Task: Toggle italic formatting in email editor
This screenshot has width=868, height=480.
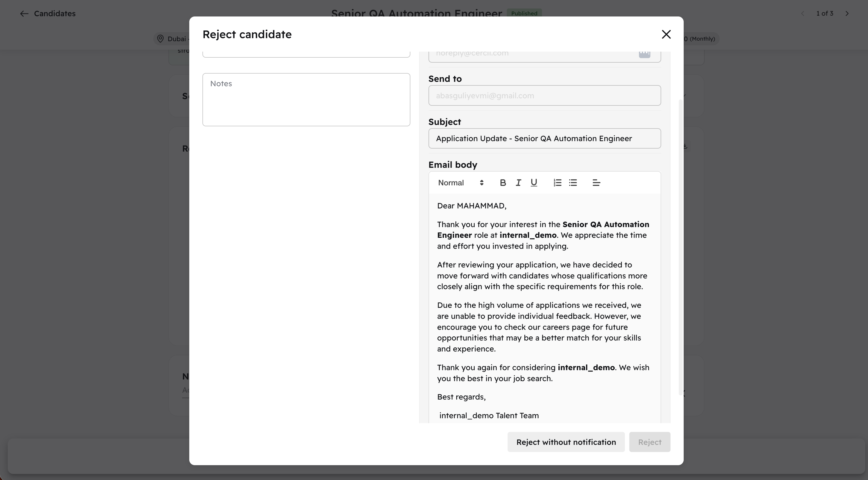Action: 518,183
